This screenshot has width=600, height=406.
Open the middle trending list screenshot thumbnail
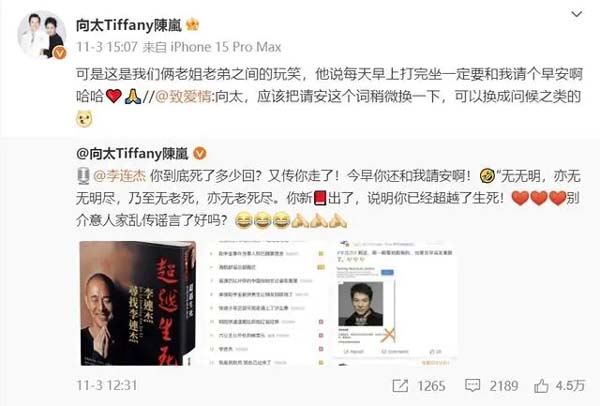pyautogui.click(x=267, y=303)
